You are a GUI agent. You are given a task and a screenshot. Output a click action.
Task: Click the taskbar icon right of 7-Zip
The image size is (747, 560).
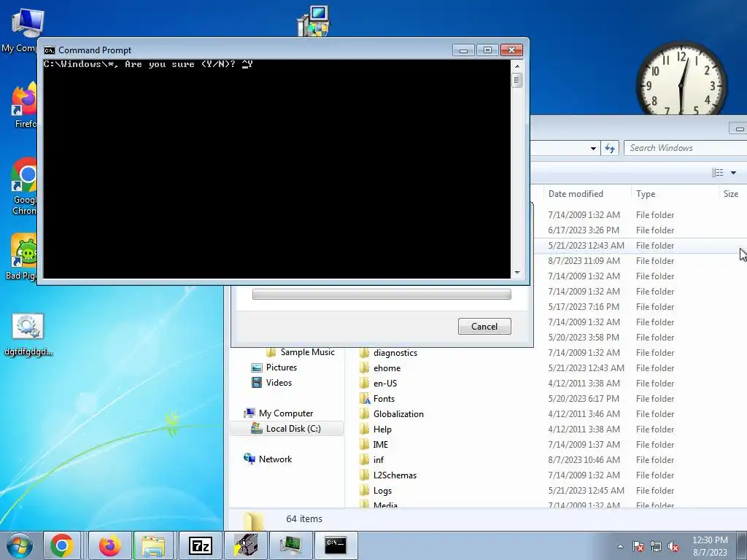point(246,545)
